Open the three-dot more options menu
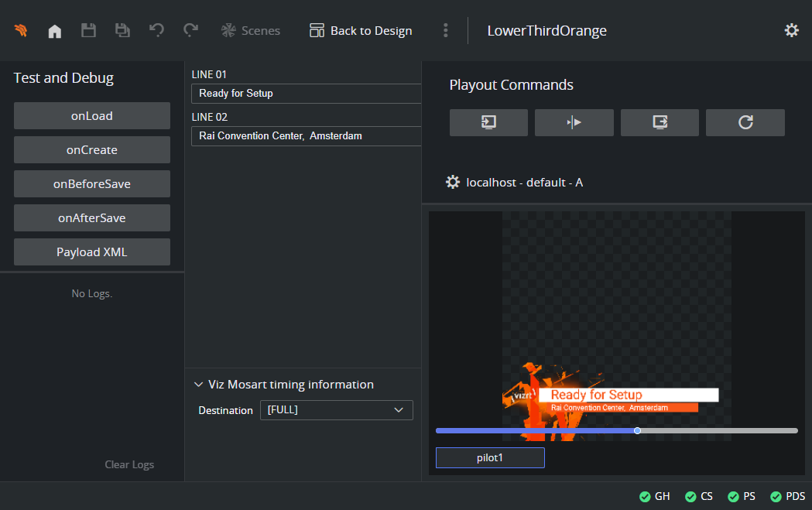This screenshot has height=510, width=812. pos(445,31)
